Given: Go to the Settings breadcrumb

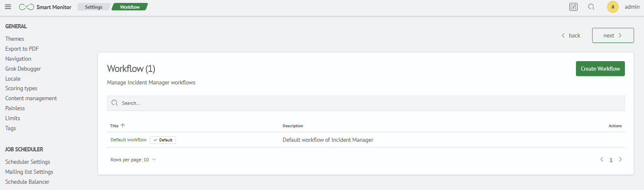Looking at the screenshot, I should 94,7.
